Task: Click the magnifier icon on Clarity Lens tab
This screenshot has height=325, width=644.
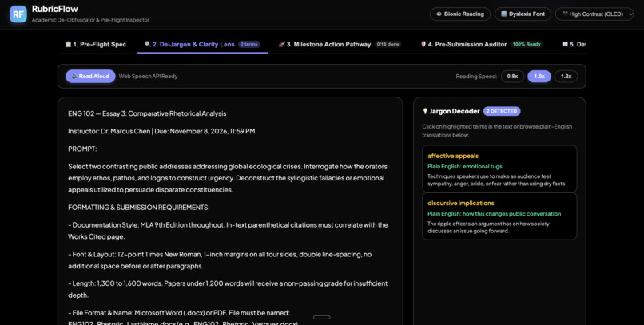Action: pyautogui.click(x=148, y=45)
